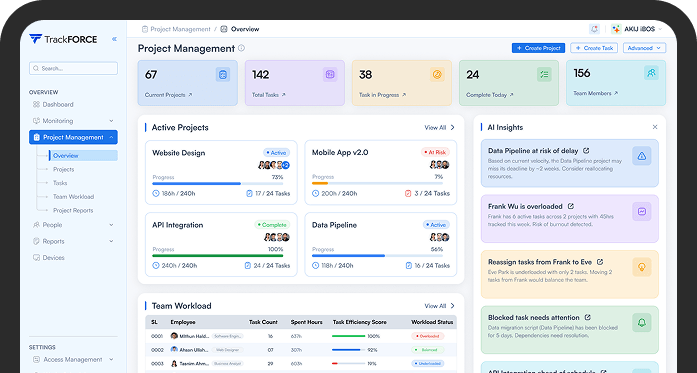Open Blocked task insight external link icon

pos(587,317)
